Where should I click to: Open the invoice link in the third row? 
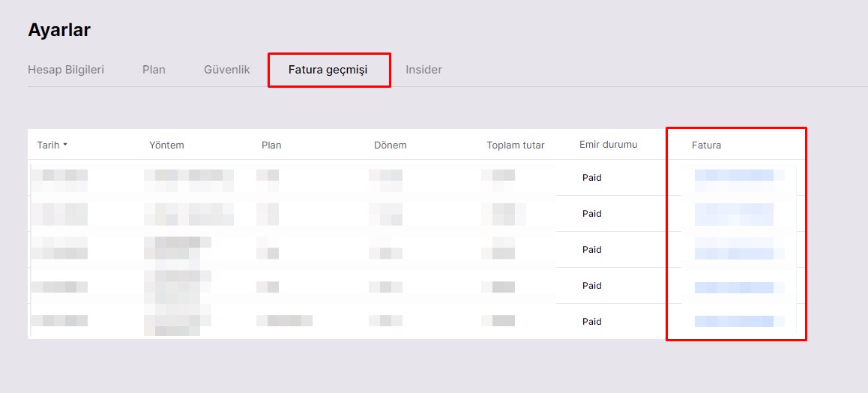pos(735,248)
